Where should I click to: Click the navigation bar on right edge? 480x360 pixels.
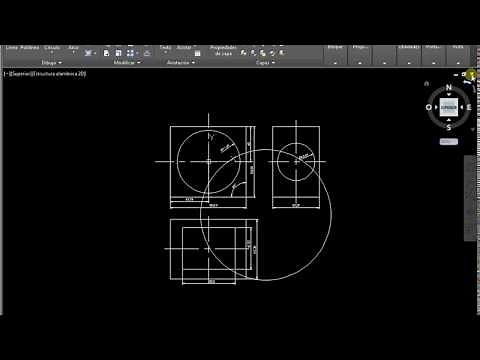point(470,198)
